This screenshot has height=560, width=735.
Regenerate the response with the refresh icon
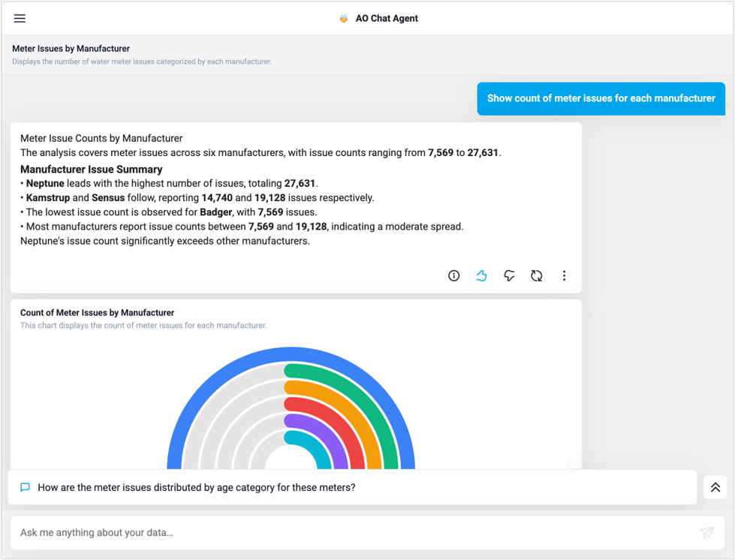pyautogui.click(x=537, y=275)
